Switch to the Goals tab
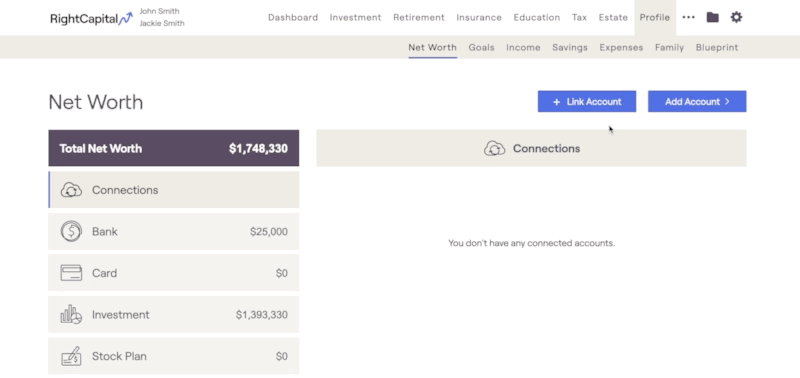 (482, 47)
